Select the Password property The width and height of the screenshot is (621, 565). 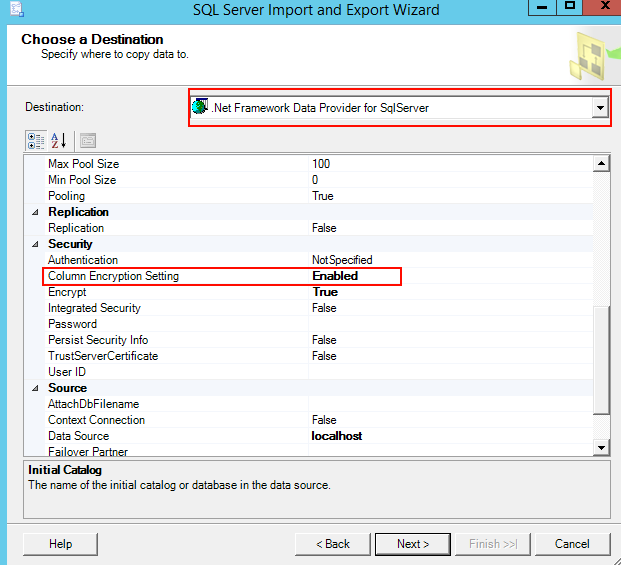click(72, 324)
